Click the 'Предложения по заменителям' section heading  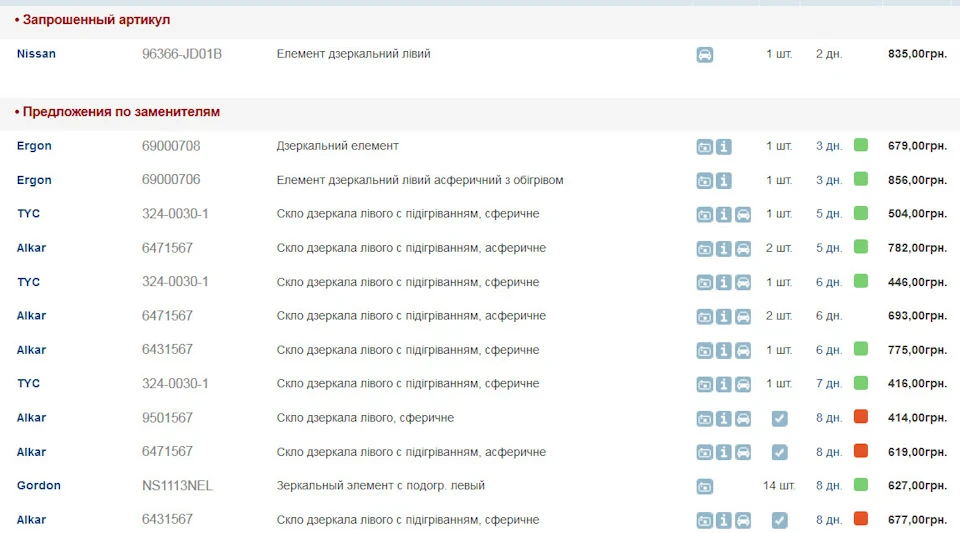[121, 112]
